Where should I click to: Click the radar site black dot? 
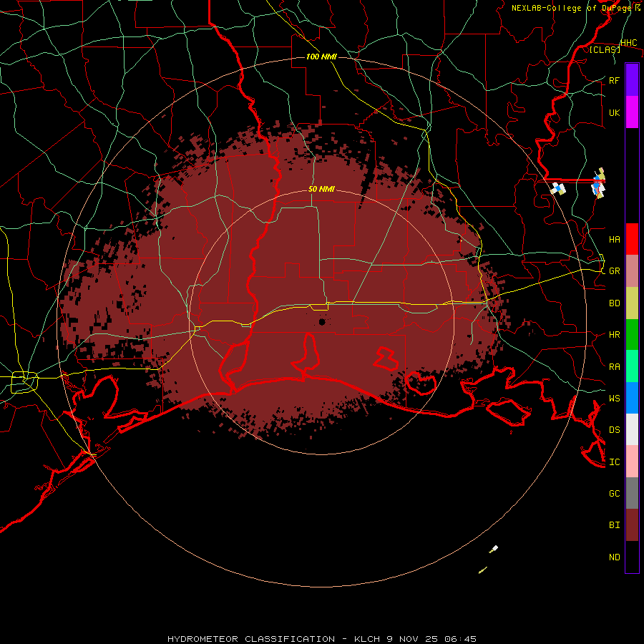[x=322, y=321]
